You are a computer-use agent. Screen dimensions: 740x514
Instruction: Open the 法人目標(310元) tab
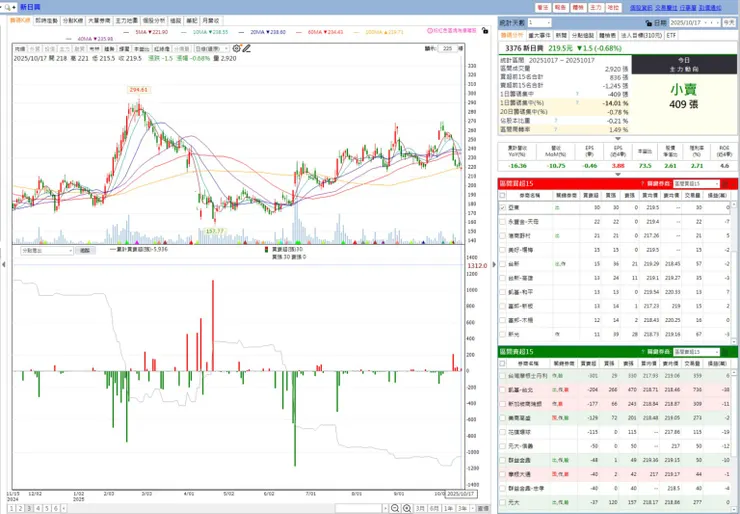(x=641, y=35)
